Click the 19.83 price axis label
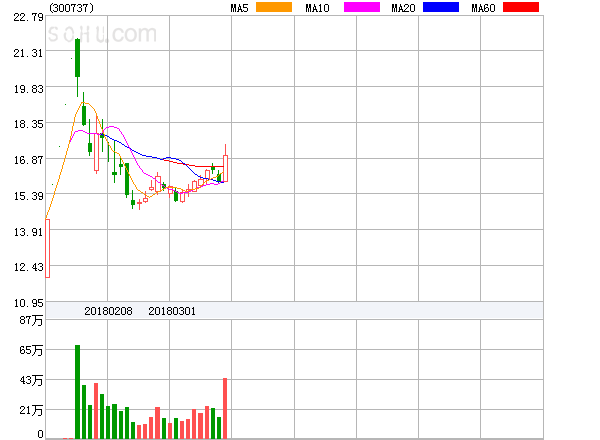Screen dimensions: 600x440 tap(29, 89)
